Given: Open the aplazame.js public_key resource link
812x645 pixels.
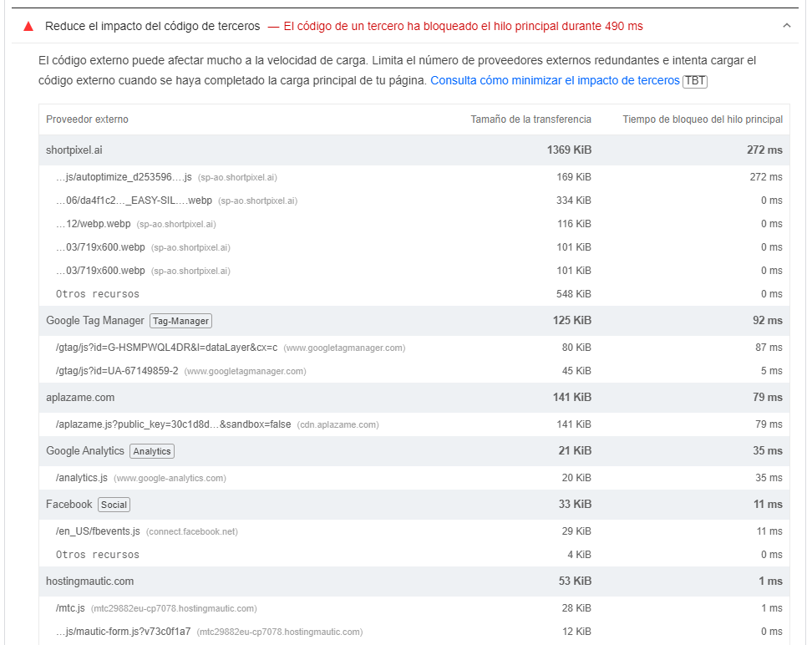Looking at the screenshot, I should click(174, 424).
